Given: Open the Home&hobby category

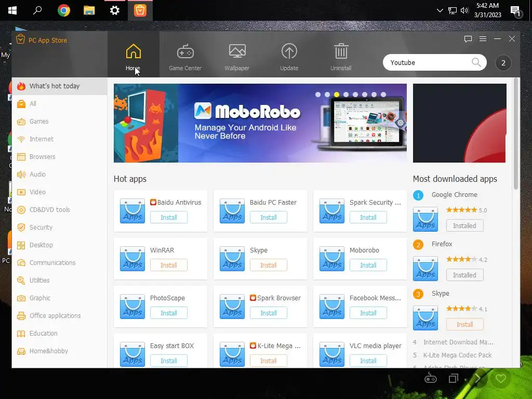Looking at the screenshot, I should (x=60, y=351).
